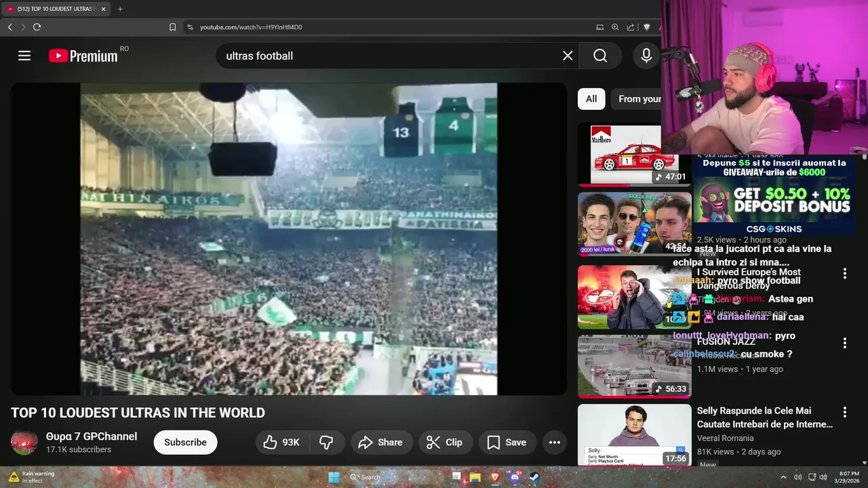This screenshot has width=868, height=488.
Task: Click the video player showing the stadium
Action: [289, 239]
